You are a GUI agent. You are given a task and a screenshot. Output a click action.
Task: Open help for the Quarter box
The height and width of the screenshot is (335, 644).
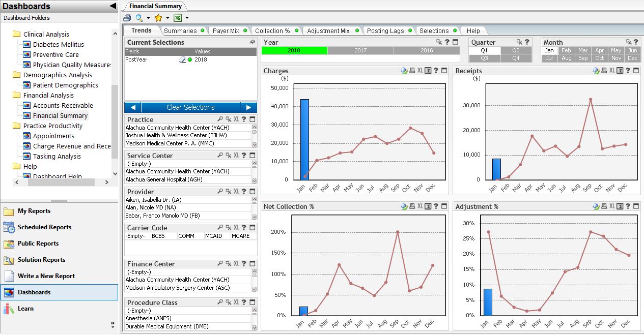click(x=527, y=42)
